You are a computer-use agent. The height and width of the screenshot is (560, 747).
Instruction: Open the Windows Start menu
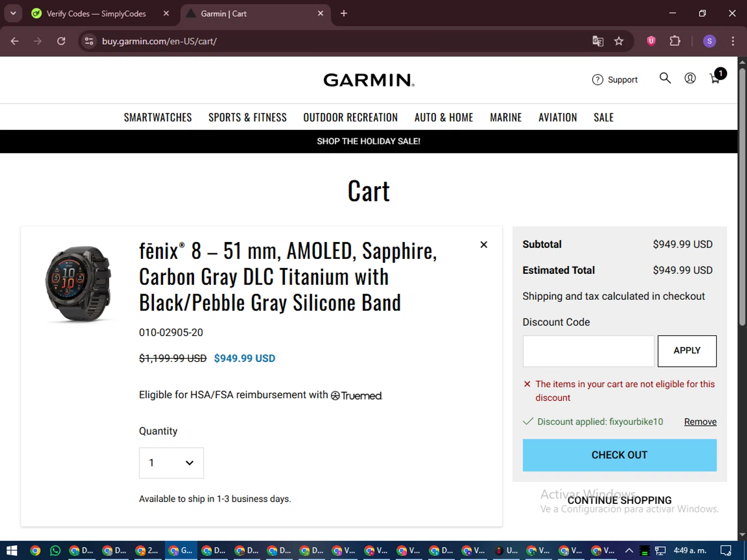(12, 551)
